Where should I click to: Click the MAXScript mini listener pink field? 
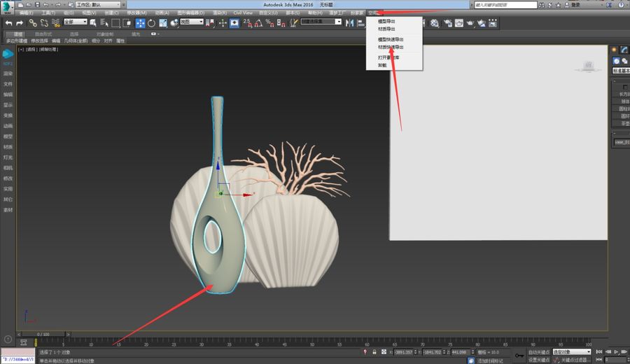[x=17, y=352]
